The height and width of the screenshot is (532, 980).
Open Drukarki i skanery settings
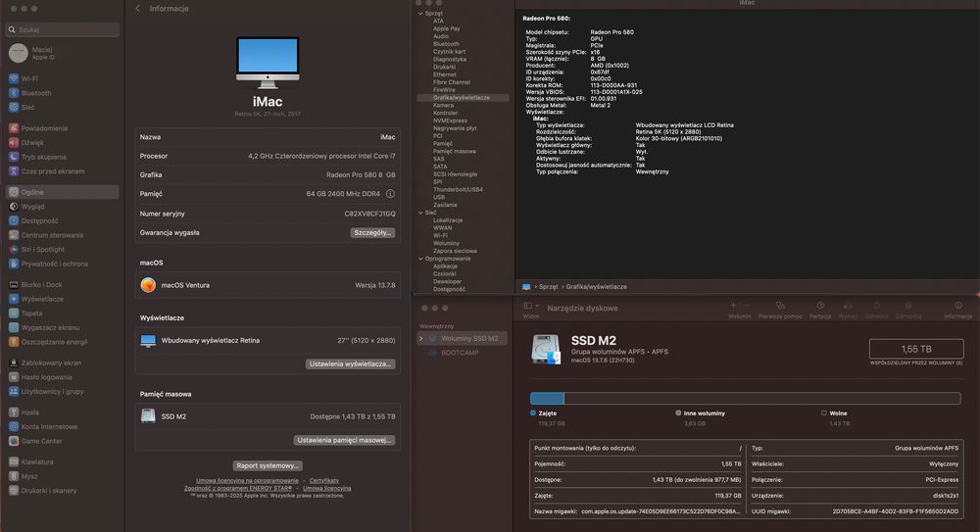[49, 491]
